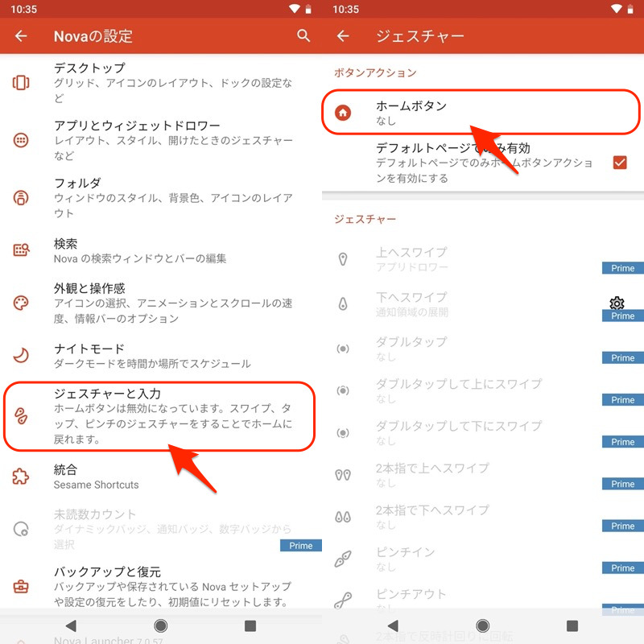Tap the app drawer grid icon
The width and height of the screenshot is (644, 644).
[21, 140]
